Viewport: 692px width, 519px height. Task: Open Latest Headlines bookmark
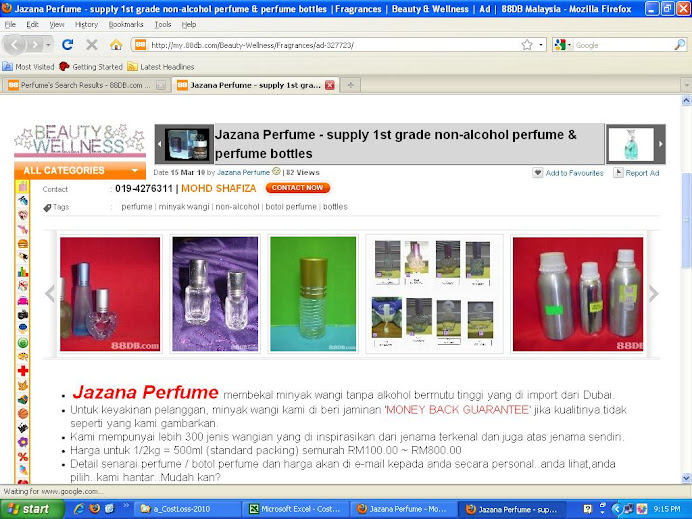point(161,67)
